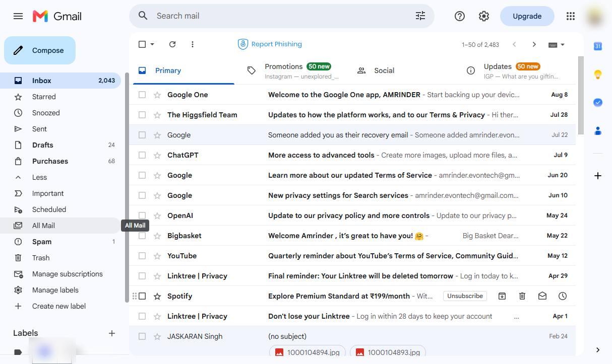Check the ChatGPT email checkbox
Screen dimensions: 612x364
coord(142,155)
